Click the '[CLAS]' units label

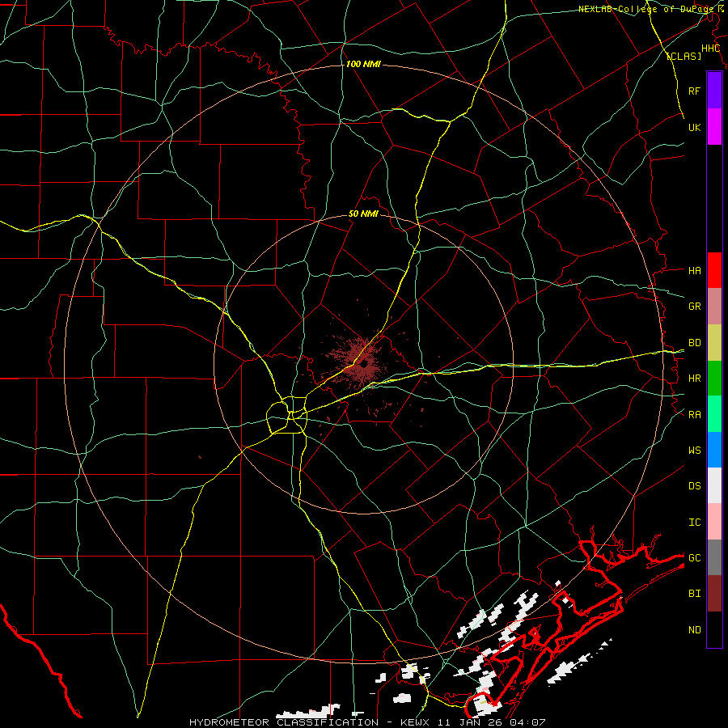coord(684,56)
